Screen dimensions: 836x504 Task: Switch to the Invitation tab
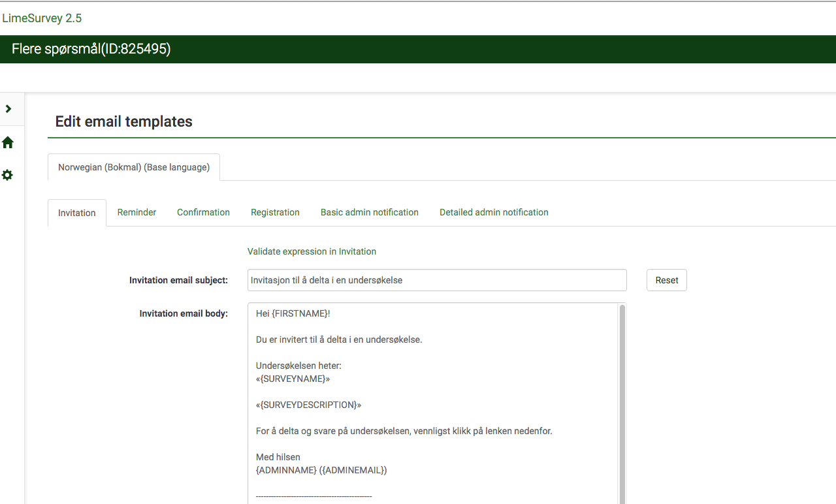pos(77,213)
